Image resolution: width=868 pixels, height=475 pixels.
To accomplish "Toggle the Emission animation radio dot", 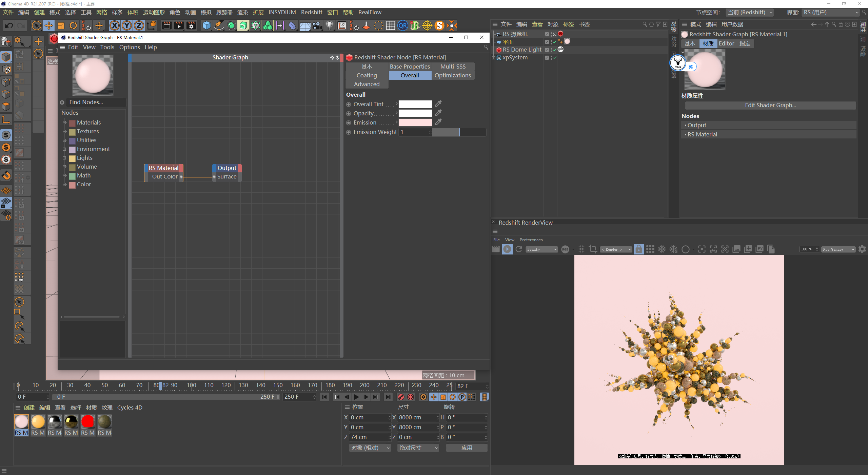I will click(349, 123).
